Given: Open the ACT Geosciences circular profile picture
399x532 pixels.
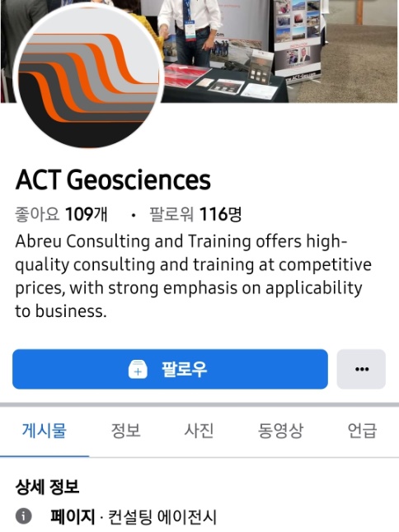Looking at the screenshot, I should pyautogui.click(x=87, y=77).
